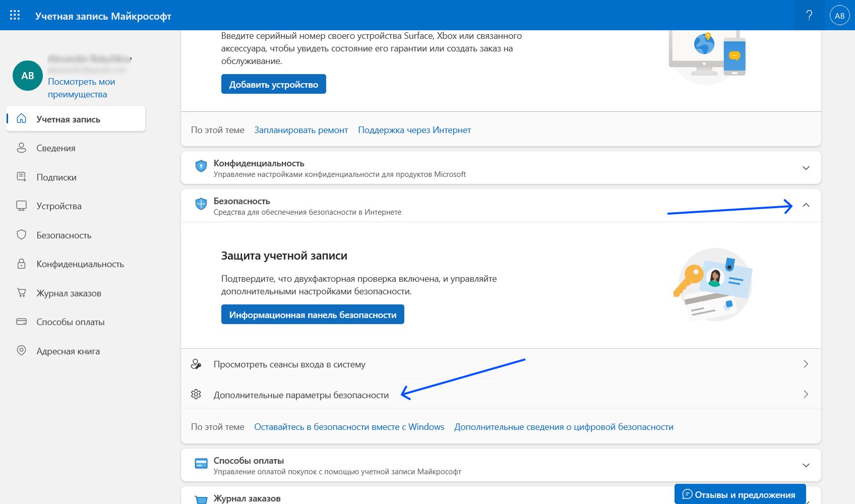The height and width of the screenshot is (504, 855).
Task: Click the shield icon beside sidebar Безопасность
Action: click(21, 235)
